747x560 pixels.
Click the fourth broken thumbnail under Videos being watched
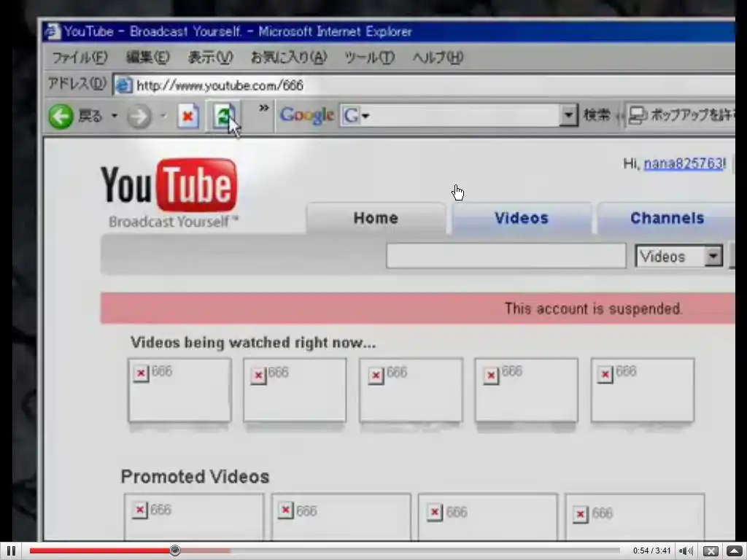click(x=527, y=390)
